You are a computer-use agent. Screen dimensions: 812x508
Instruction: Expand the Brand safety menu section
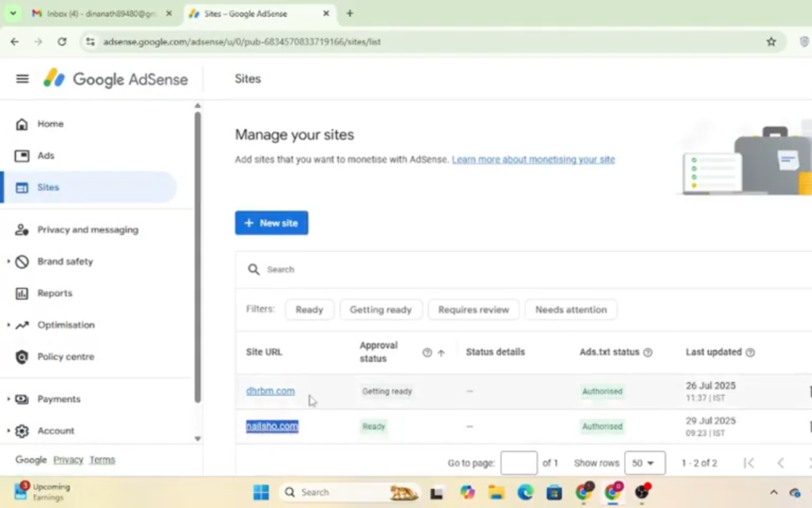(65, 261)
